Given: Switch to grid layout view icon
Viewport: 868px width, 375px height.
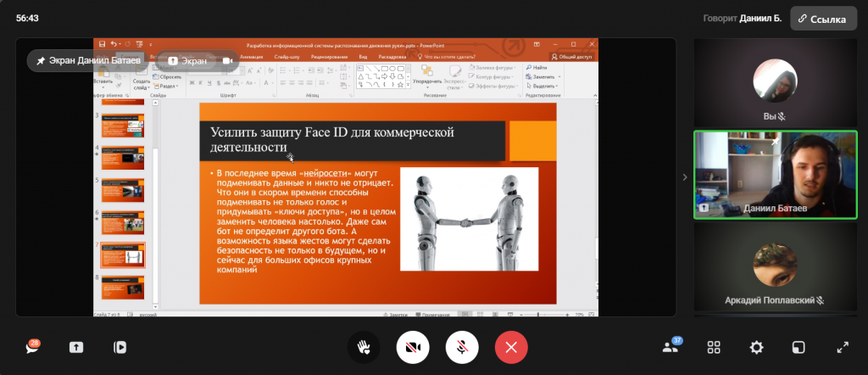Looking at the screenshot, I should (714, 347).
